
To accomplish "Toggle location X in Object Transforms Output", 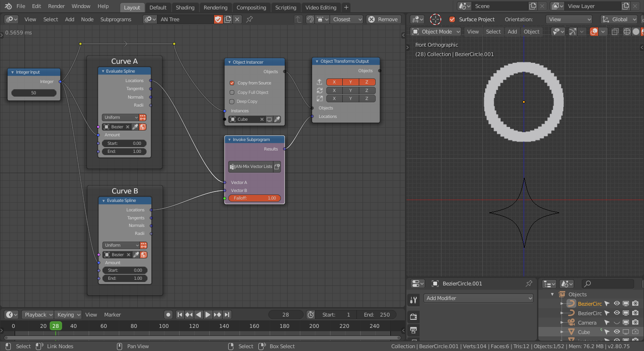I will 334,82.
